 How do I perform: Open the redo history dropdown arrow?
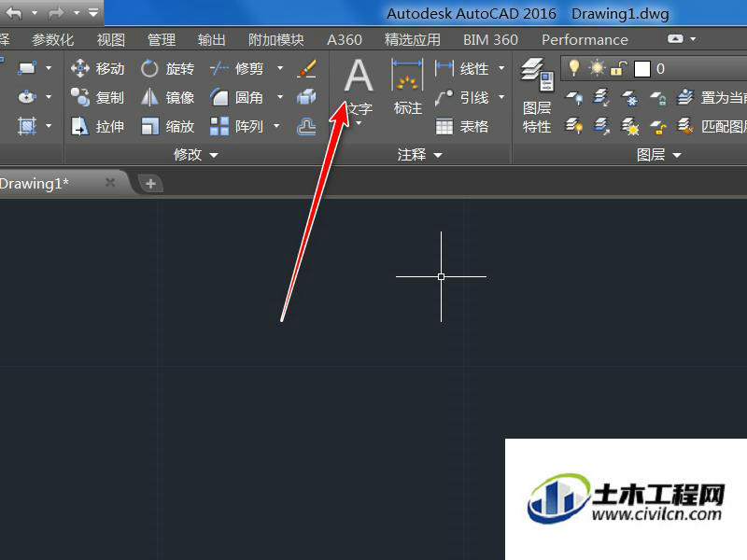(x=77, y=13)
